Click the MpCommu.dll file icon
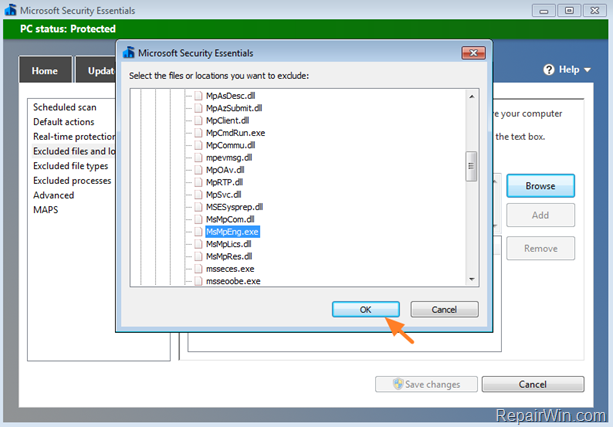Image resolution: width=613 pixels, height=427 pixels. (198, 145)
